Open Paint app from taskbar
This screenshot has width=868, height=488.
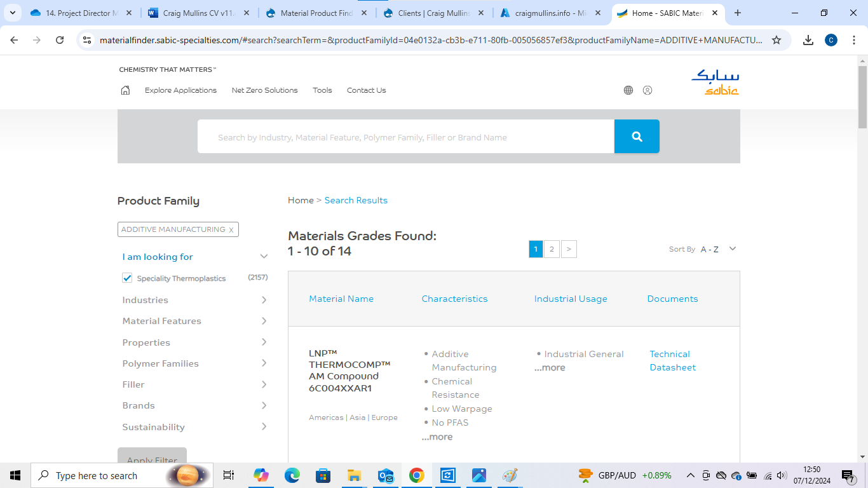[510, 475]
